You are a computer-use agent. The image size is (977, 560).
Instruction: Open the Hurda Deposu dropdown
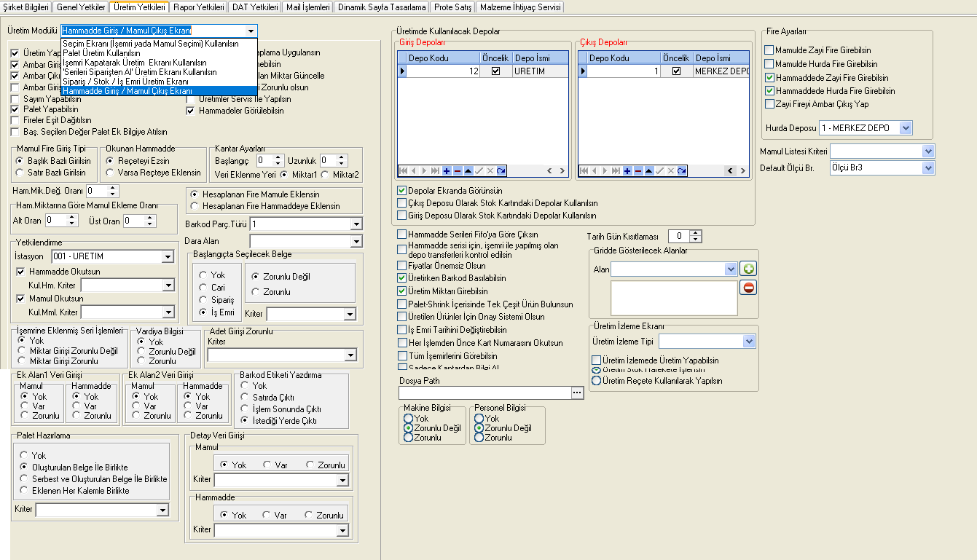[x=906, y=128]
